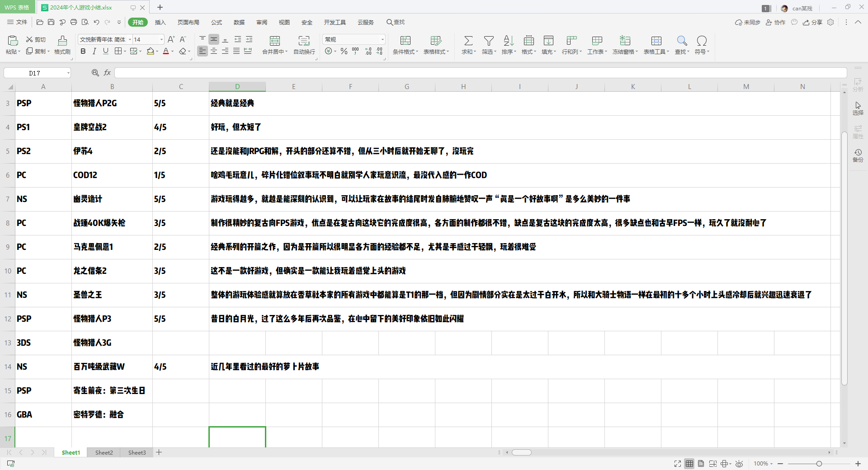Click the zoom slider handle
868x470 pixels.
[x=819, y=464]
